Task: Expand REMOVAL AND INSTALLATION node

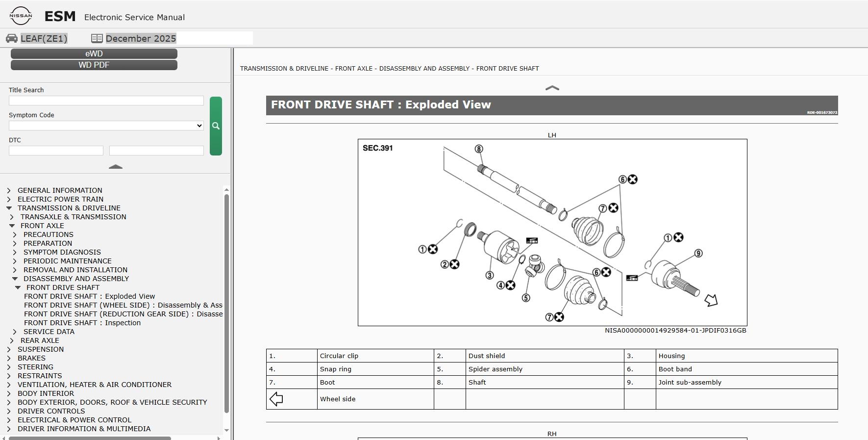Action: tap(15, 270)
